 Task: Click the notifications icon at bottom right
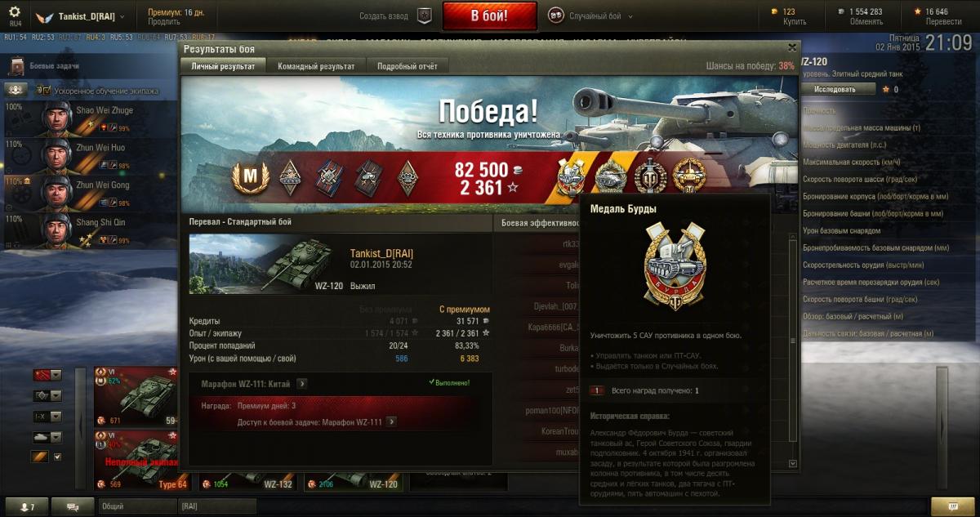947,506
